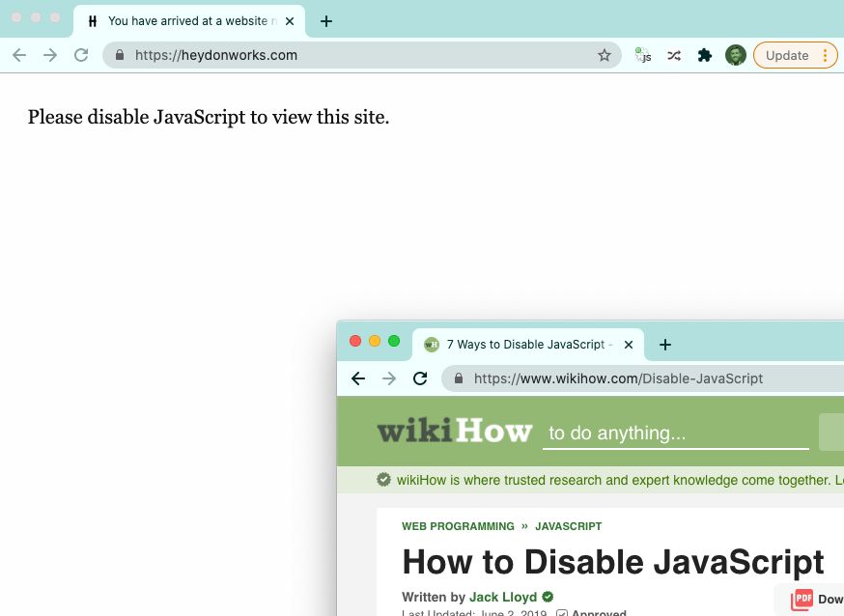
Task: Open the JS toggle extension icon
Action: [643, 55]
